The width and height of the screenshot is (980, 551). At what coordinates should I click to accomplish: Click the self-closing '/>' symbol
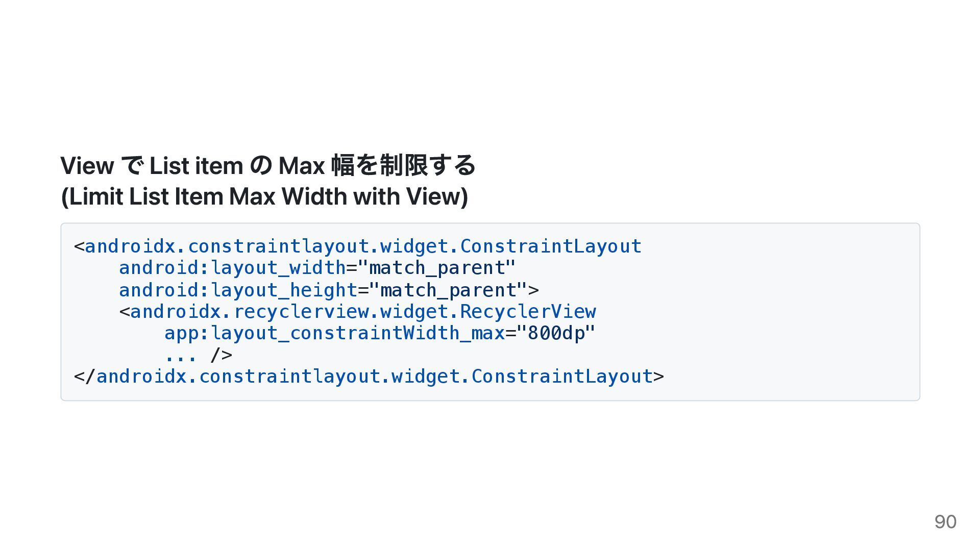pyautogui.click(x=221, y=355)
